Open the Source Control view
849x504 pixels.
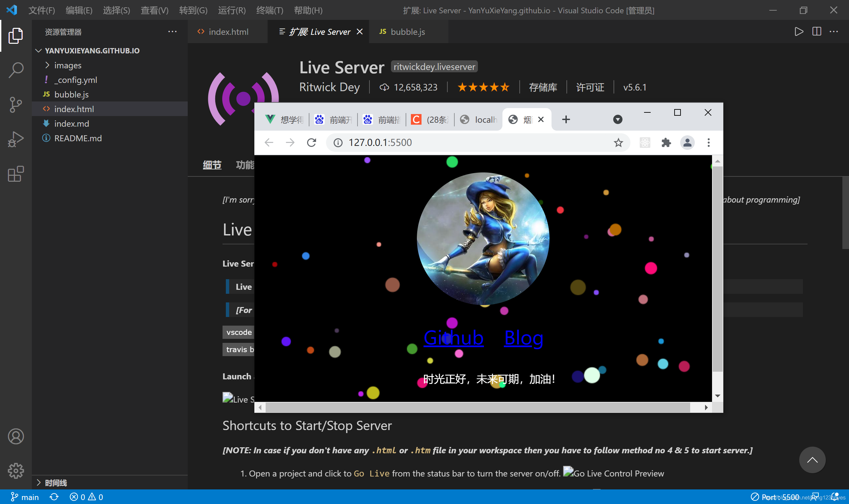coord(16,104)
